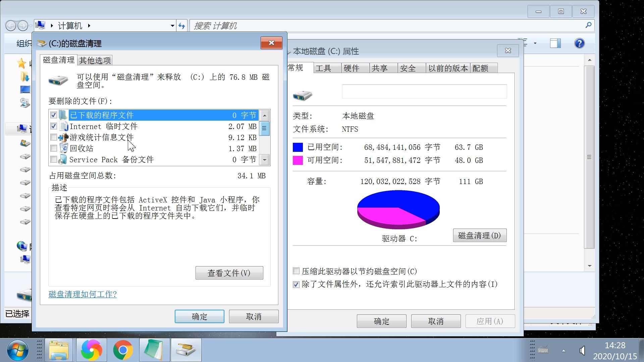Click the Internet 临时文件 document icon
This screenshot has width=644, height=362.
point(64,126)
